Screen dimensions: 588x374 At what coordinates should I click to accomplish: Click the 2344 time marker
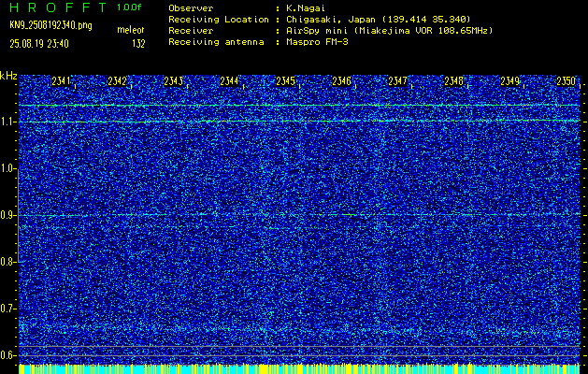[229, 81]
